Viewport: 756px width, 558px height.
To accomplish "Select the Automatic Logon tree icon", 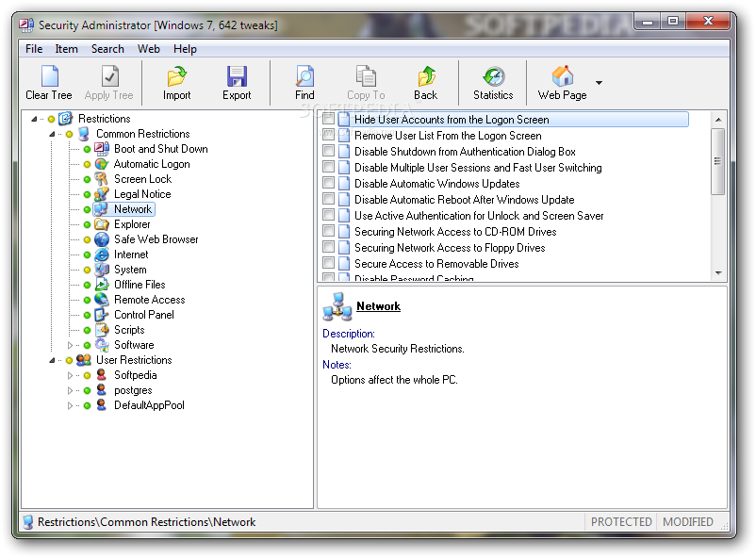I will 102,164.
